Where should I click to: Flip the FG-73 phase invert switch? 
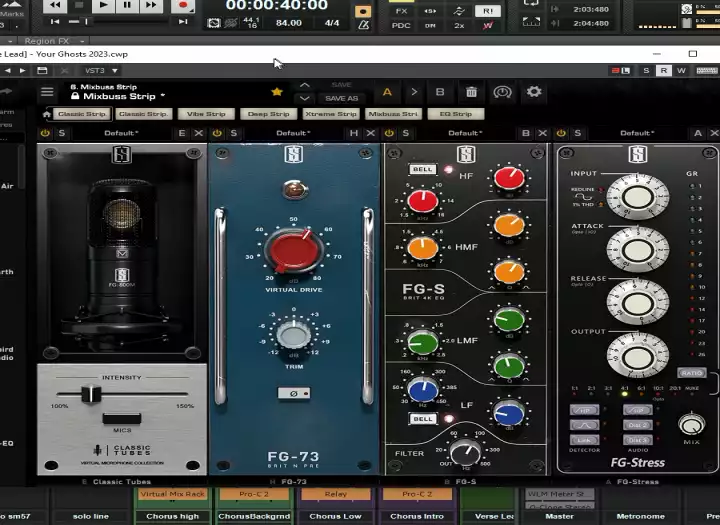point(294,393)
